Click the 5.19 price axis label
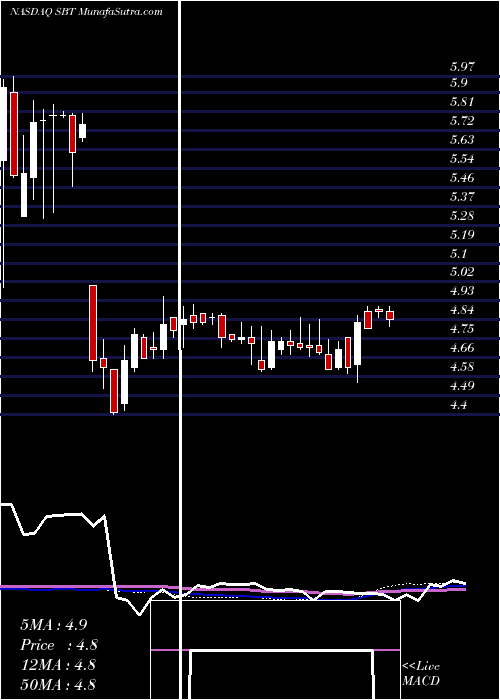The image size is (500, 700). [x=462, y=235]
